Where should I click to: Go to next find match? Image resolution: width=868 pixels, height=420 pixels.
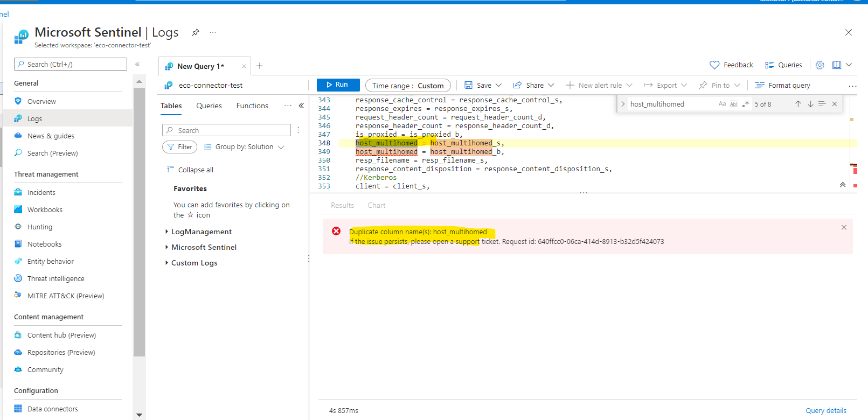click(810, 104)
